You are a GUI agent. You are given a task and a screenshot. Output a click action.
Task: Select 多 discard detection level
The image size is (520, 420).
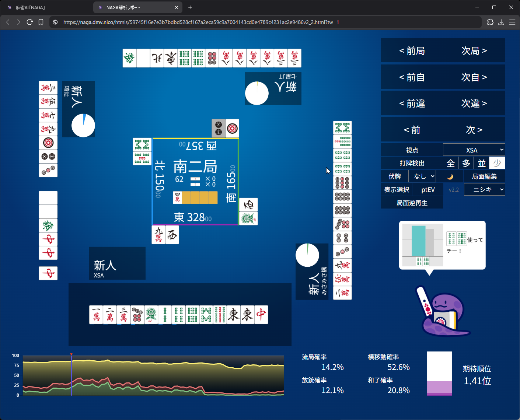pyautogui.click(x=466, y=163)
